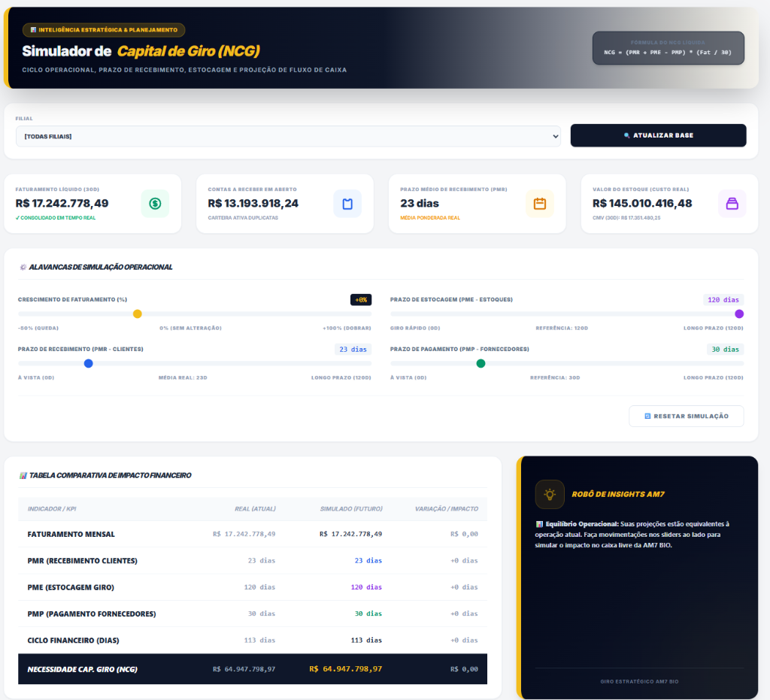Image resolution: width=770 pixels, height=700 pixels.
Task: Click the NCG formula box in header
Action: [668, 48]
